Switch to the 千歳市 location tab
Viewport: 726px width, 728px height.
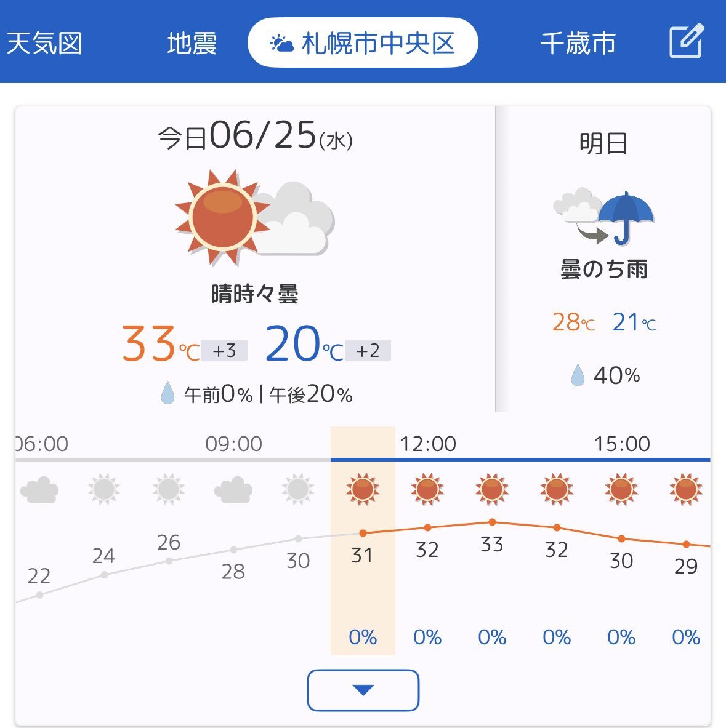[x=578, y=43]
